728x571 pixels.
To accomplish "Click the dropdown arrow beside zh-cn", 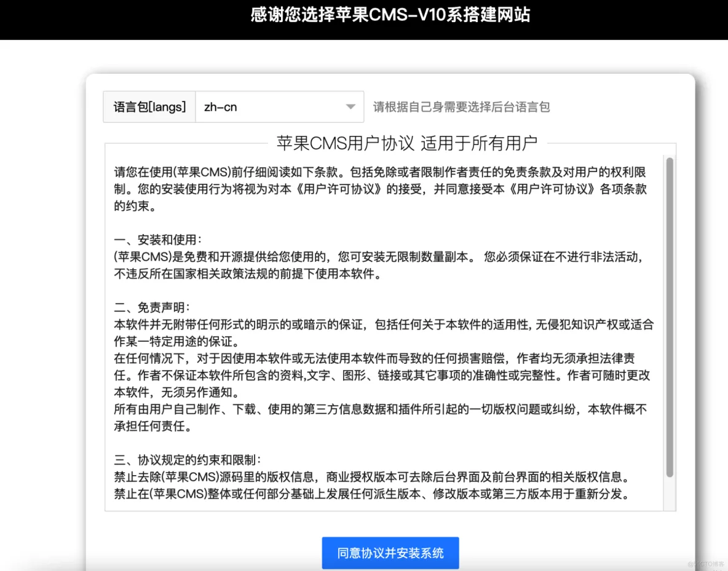I will pos(350,107).
